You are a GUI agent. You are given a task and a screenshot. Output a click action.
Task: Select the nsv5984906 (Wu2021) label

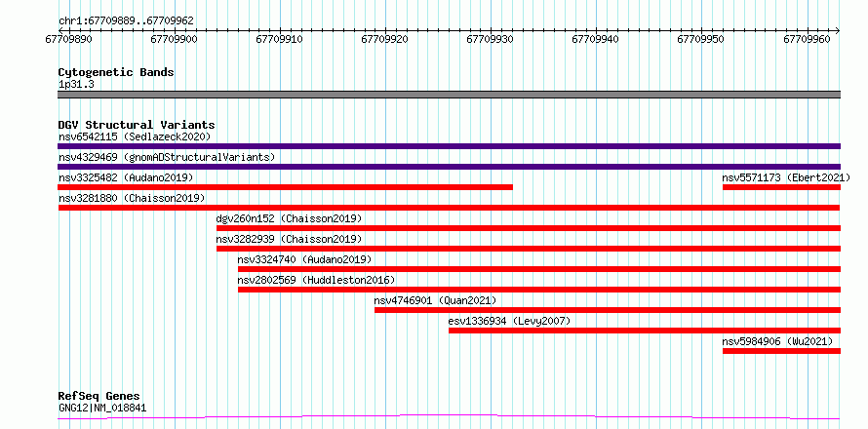coord(777,341)
